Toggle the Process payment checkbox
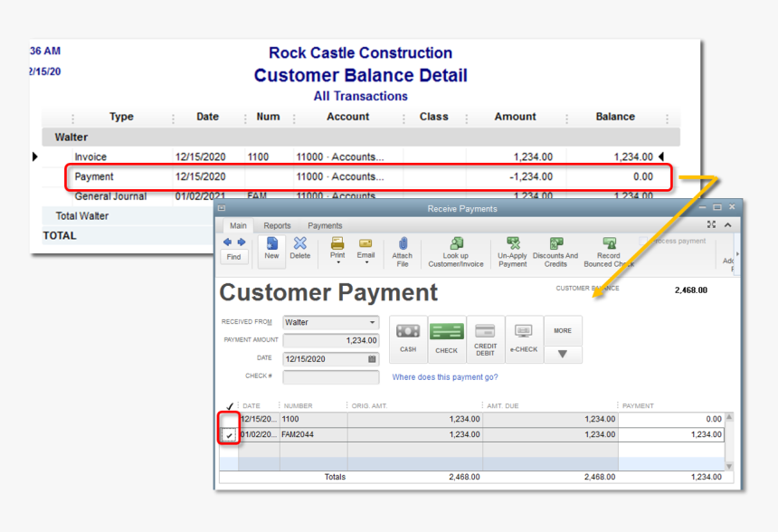This screenshot has width=778, height=532. 643,241
